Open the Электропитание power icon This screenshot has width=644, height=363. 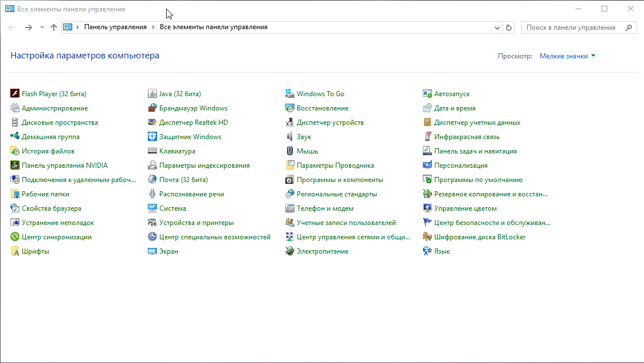[x=290, y=251]
